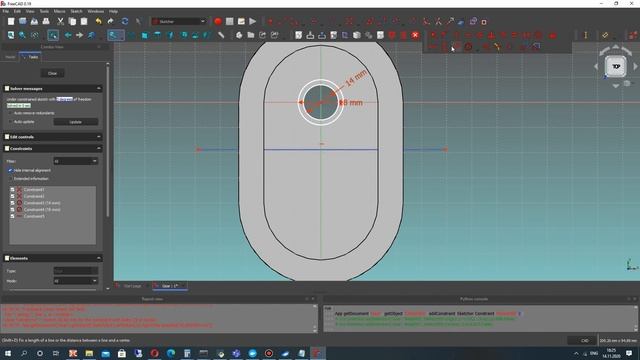This screenshot has width=640, height=360.
Task: Switch to the Model tab
Action: [10, 57]
